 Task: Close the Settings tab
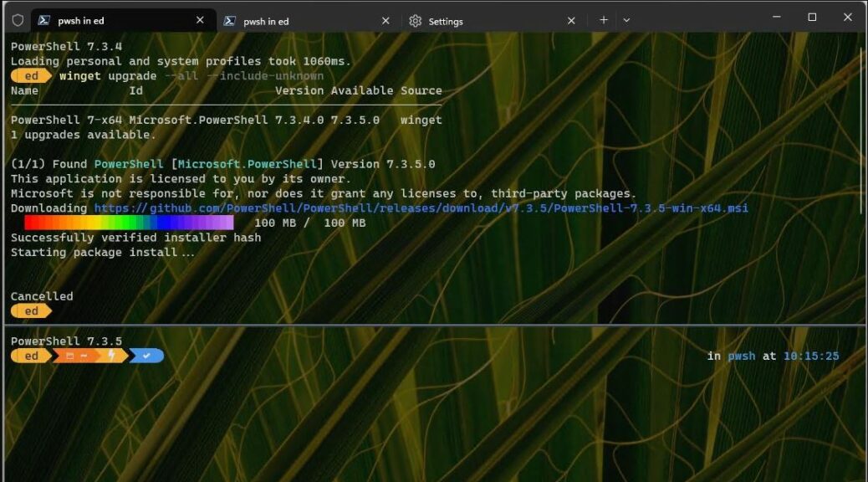tap(571, 20)
